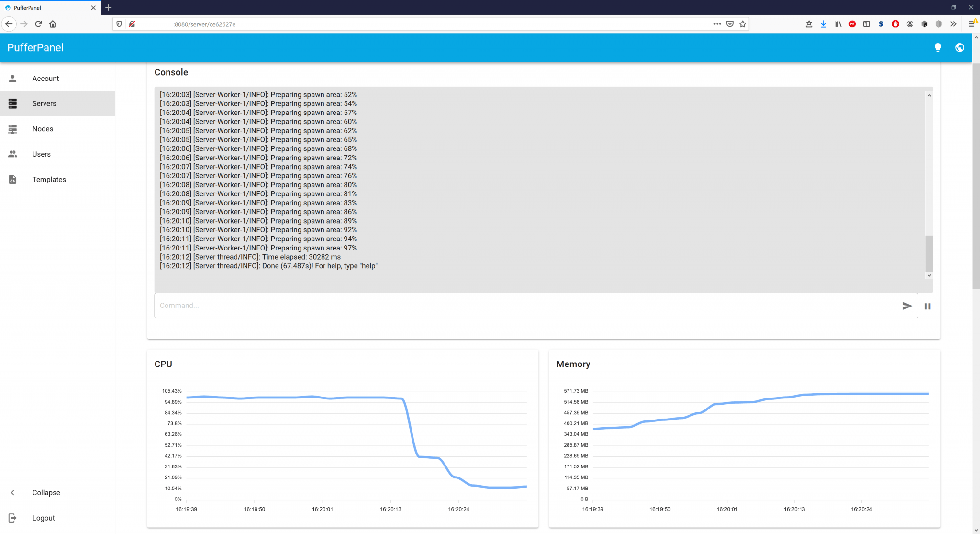
Task: Open the language globe menu
Action: coord(959,47)
